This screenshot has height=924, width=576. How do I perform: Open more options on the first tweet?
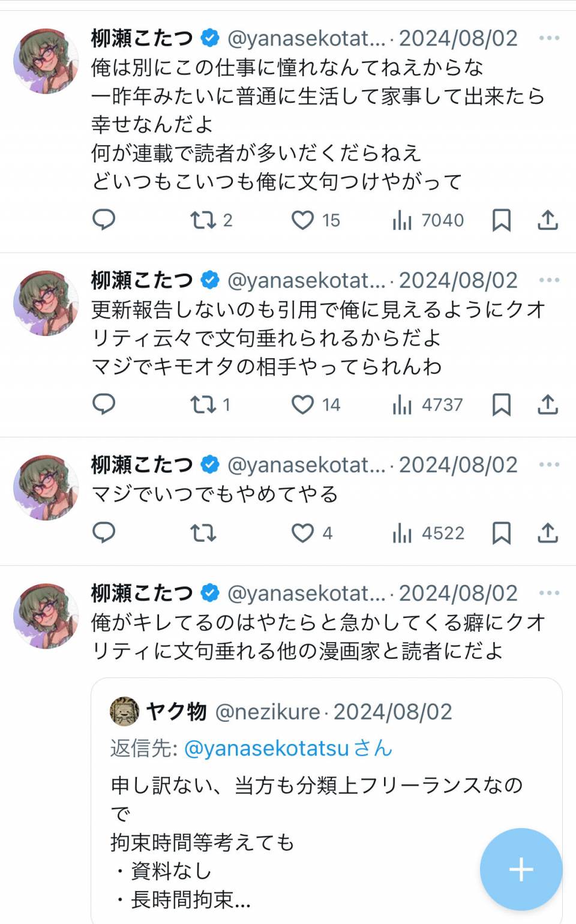549,38
